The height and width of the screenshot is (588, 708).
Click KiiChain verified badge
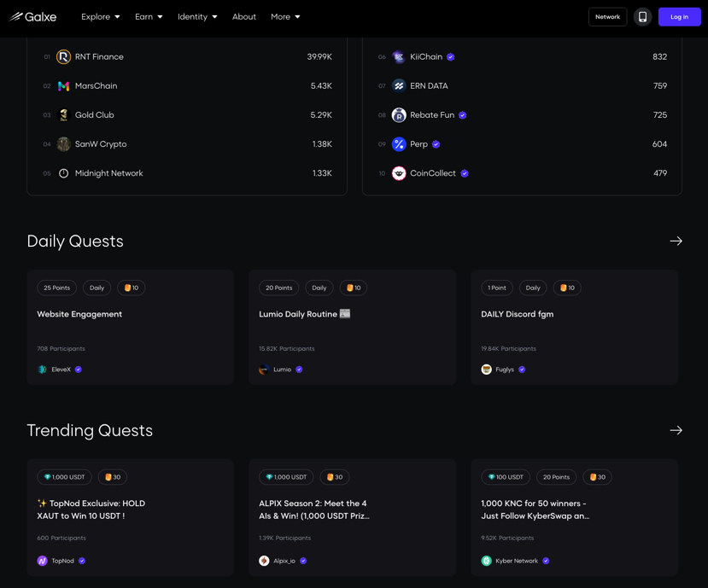coord(450,57)
